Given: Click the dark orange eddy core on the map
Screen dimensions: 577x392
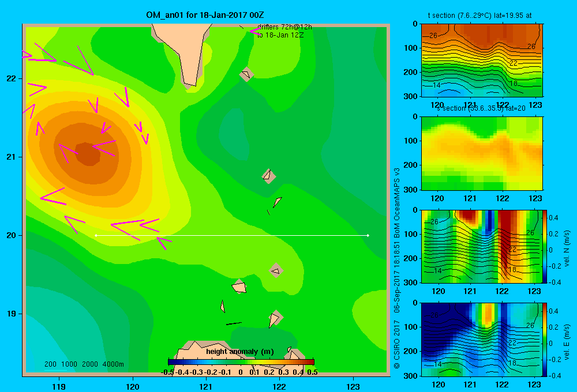Looking at the screenshot, I should [x=88, y=154].
